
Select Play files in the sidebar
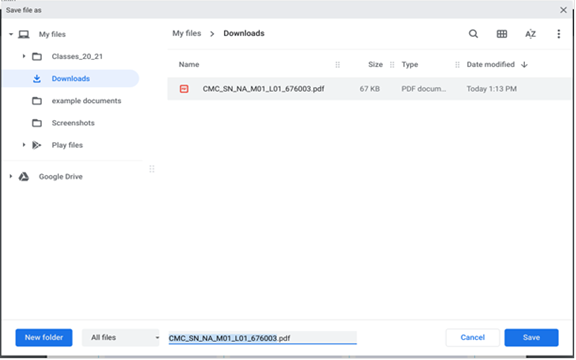point(67,145)
